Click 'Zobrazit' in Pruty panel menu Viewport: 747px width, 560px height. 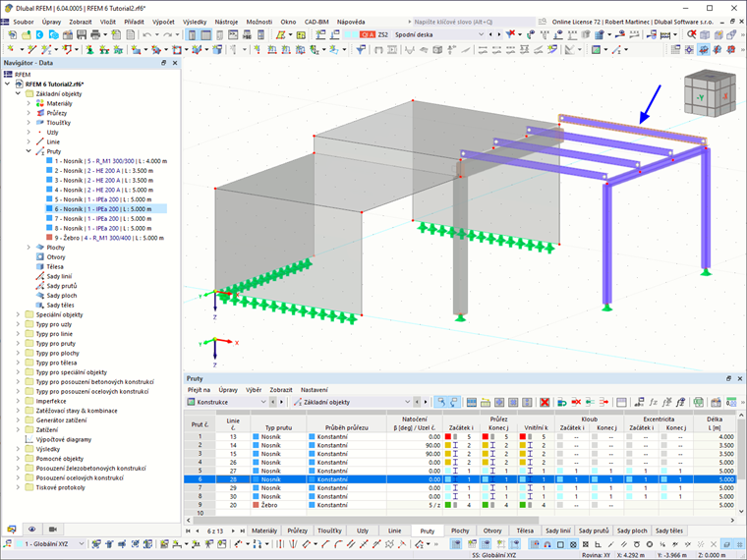click(x=280, y=390)
